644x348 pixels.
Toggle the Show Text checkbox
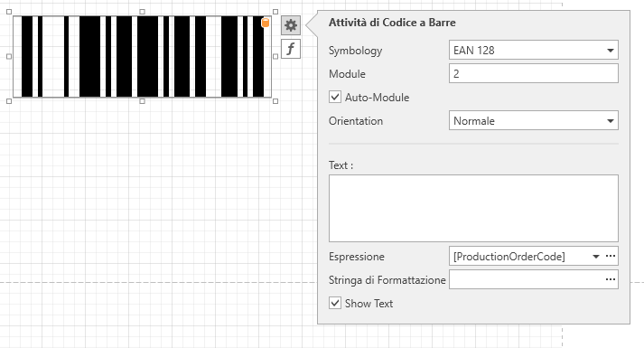click(x=335, y=303)
